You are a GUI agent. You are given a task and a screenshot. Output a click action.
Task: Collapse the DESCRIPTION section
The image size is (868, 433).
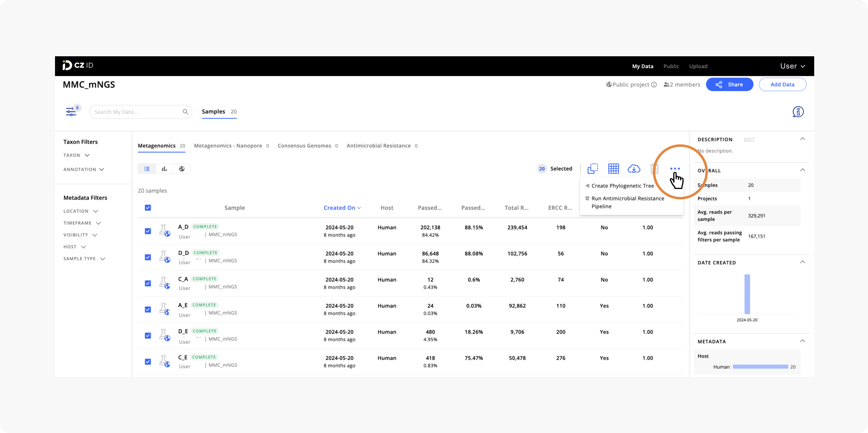(803, 139)
